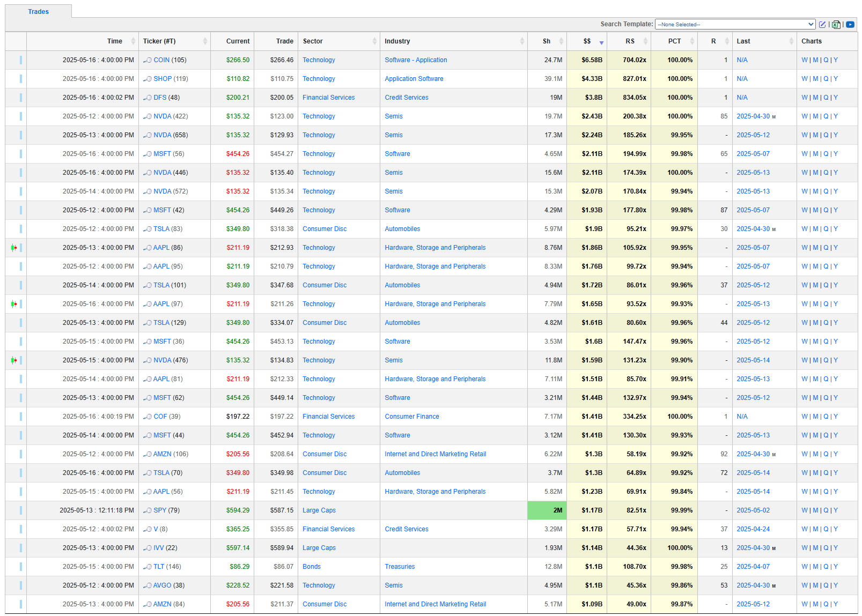862x616 pixels.
Task: Select the Trades tab
Action: 39,12
